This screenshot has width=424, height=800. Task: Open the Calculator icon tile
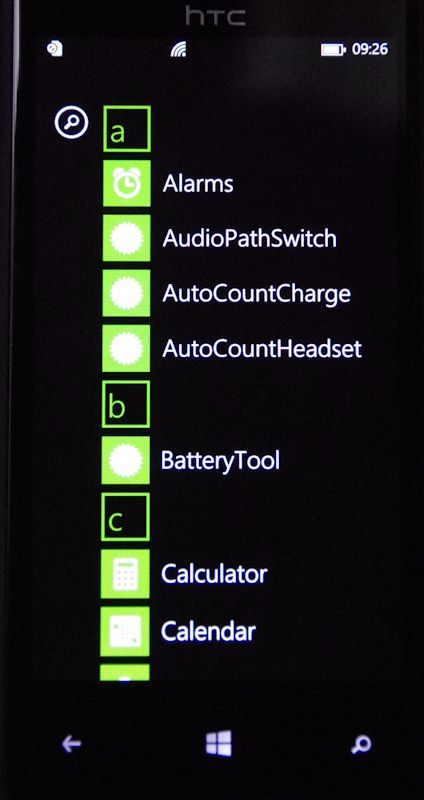click(125, 574)
